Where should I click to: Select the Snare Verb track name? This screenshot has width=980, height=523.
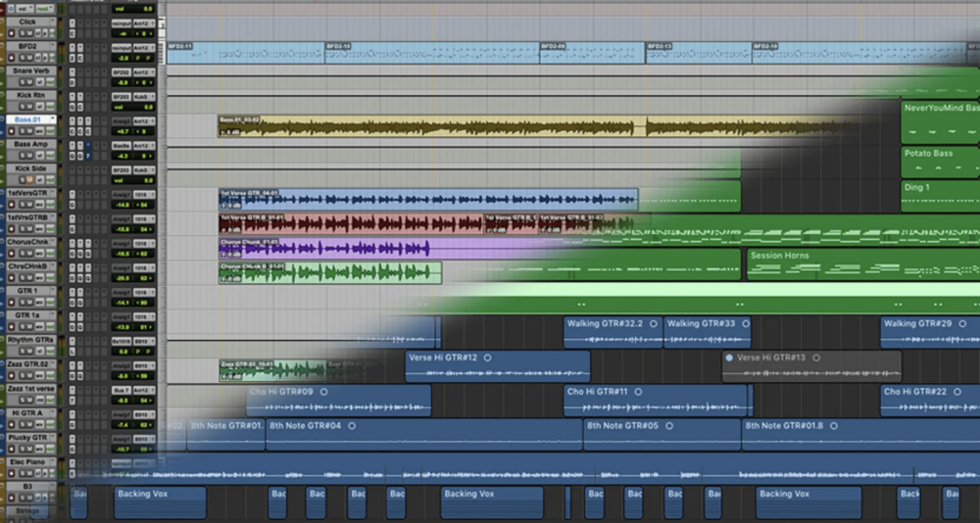point(31,71)
